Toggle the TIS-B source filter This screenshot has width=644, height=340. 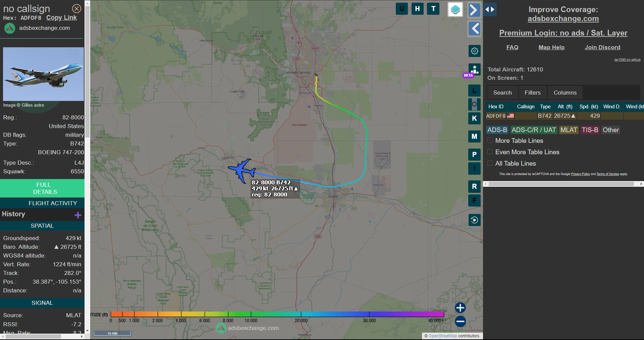590,130
